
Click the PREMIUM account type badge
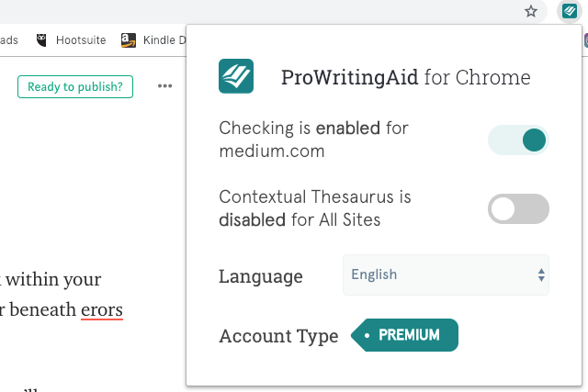tap(404, 335)
